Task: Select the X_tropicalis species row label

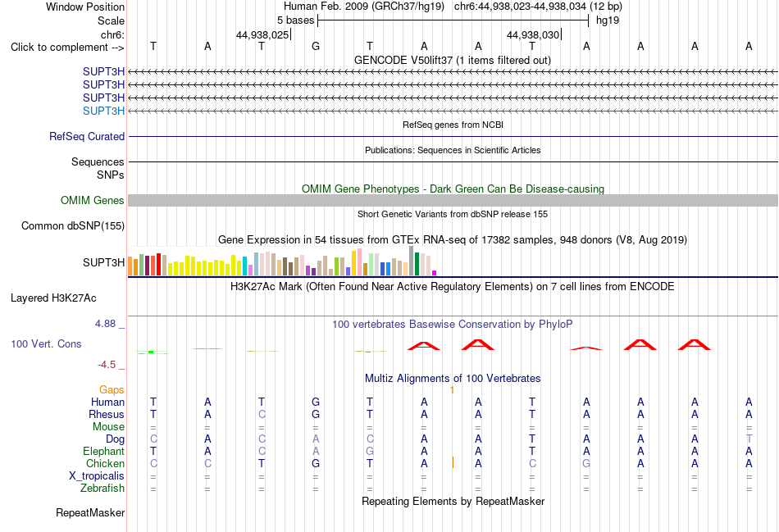Action: click(x=97, y=476)
